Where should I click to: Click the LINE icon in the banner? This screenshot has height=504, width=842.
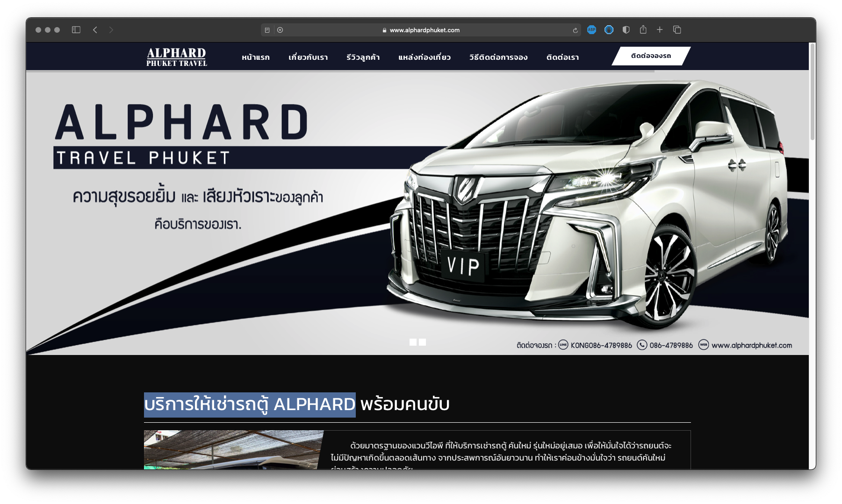[563, 345]
